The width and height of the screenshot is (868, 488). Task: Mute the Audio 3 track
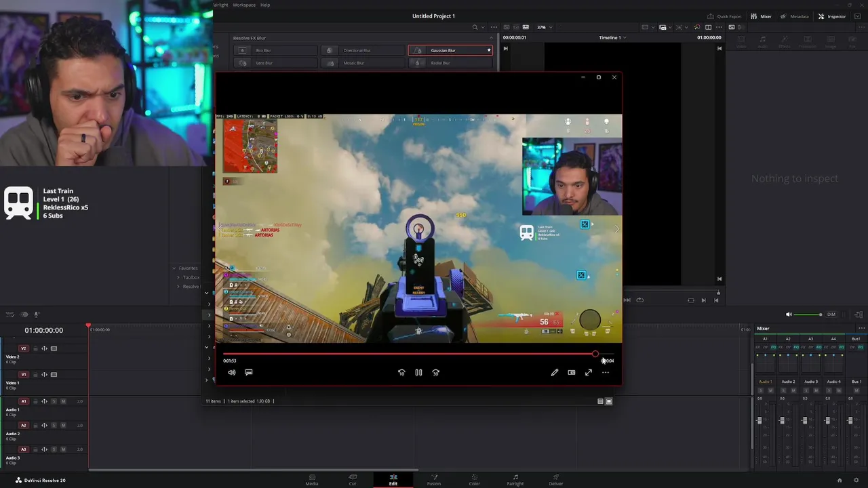point(64,449)
